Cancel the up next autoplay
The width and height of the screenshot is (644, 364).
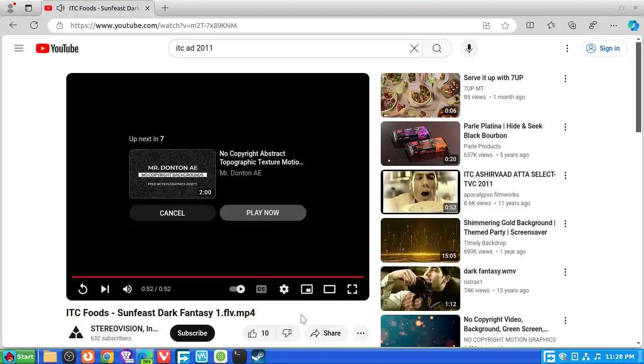click(x=172, y=213)
